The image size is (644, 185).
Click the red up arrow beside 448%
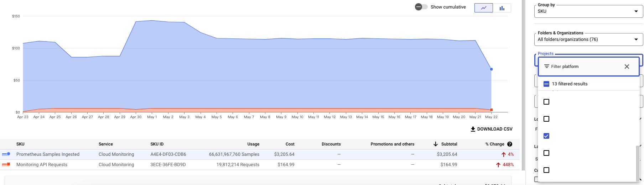click(x=498, y=165)
